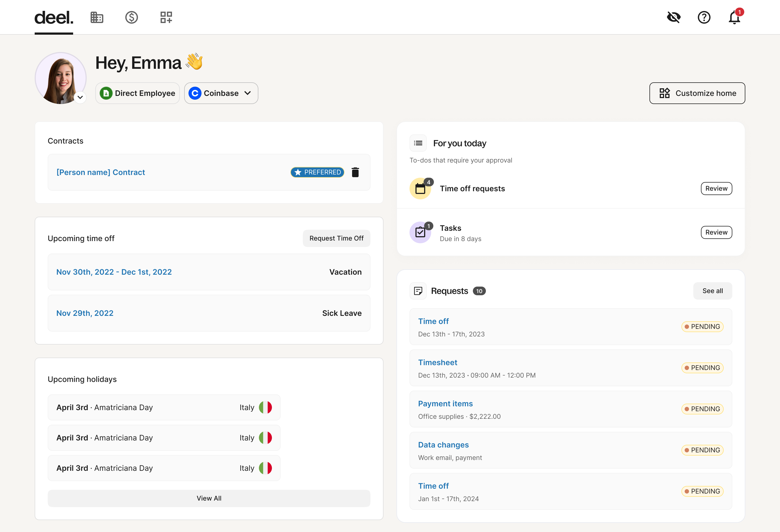Open the organization building icon
780x532 pixels.
click(97, 17)
